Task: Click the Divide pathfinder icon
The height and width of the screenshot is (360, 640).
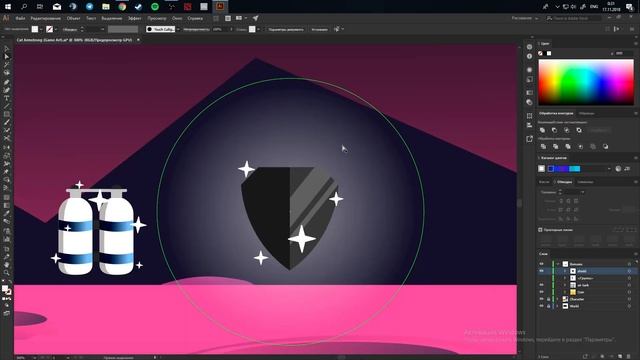Action: click(543, 147)
